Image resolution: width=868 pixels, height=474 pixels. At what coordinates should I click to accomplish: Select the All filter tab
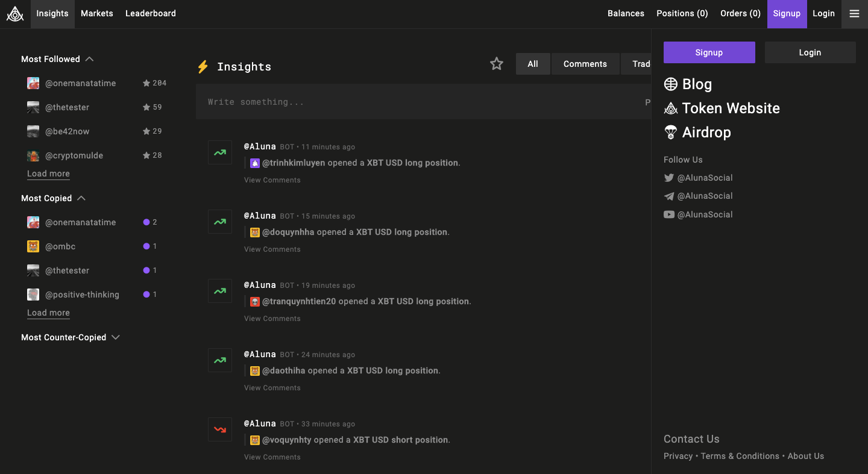pyautogui.click(x=533, y=64)
